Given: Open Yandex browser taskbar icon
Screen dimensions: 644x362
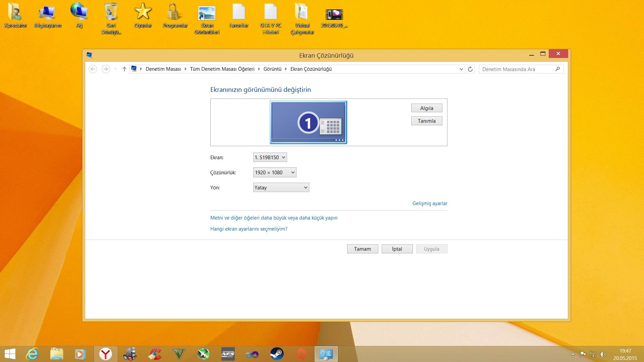Looking at the screenshot, I should pyautogui.click(x=106, y=354).
